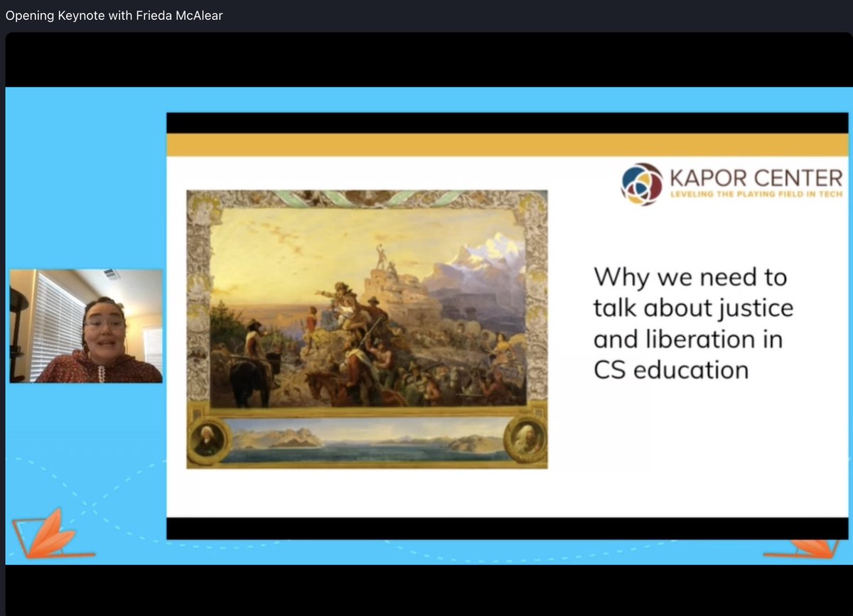Click the speaker's webcam video thumbnail
Image resolution: width=853 pixels, height=616 pixels.
[86, 326]
